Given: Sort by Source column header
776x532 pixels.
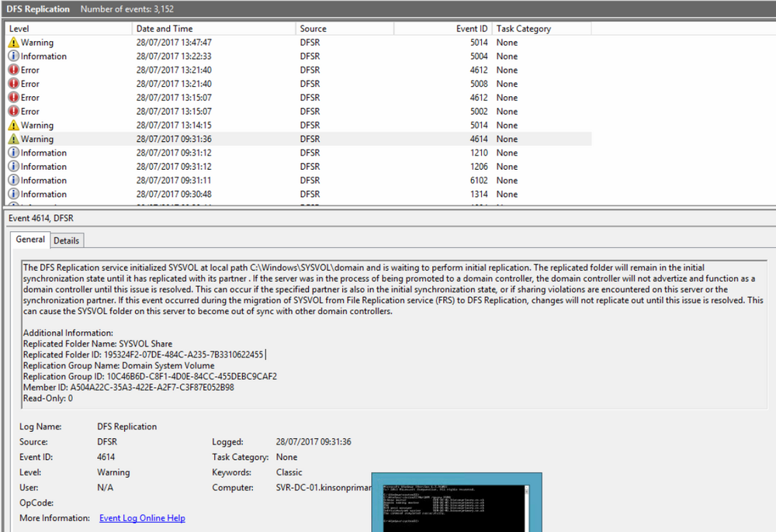Looking at the screenshot, I should click(x=345, y=29).
